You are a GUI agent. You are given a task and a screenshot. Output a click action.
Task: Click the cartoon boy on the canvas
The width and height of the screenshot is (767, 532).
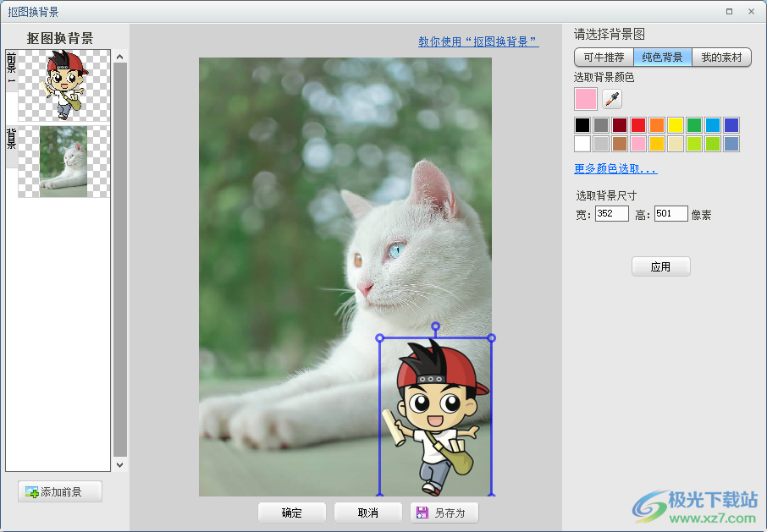[x=437, y=418]
